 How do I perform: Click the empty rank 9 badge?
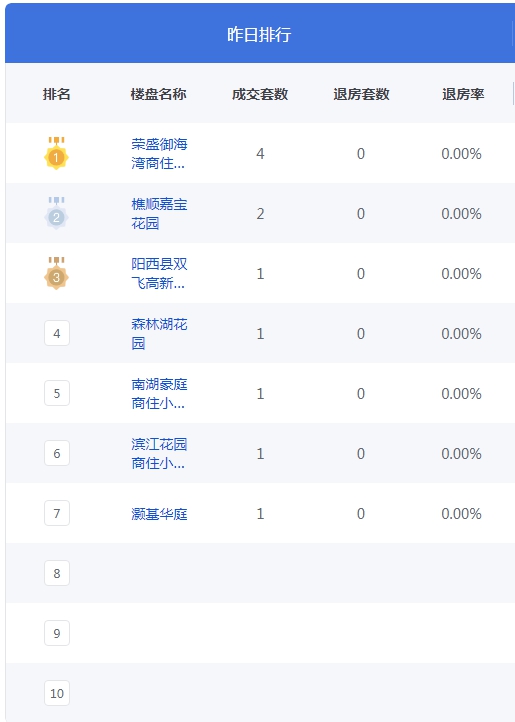pos(57,633)
